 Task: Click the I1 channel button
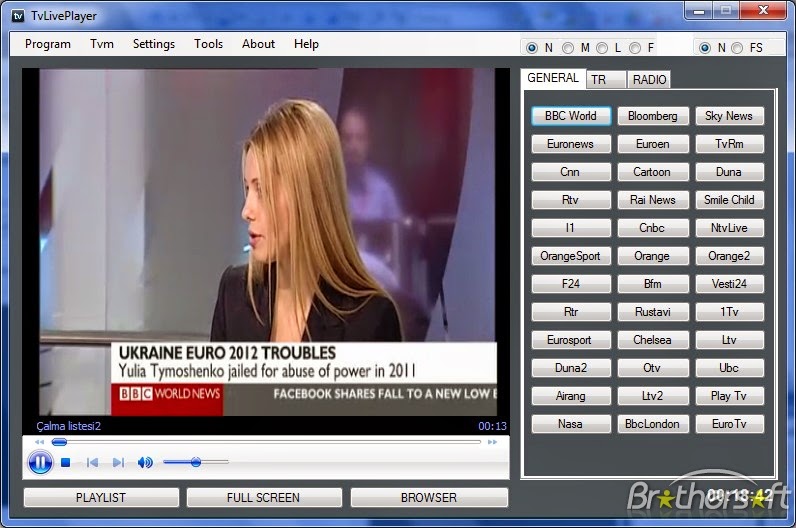click(x=571, y=227)
